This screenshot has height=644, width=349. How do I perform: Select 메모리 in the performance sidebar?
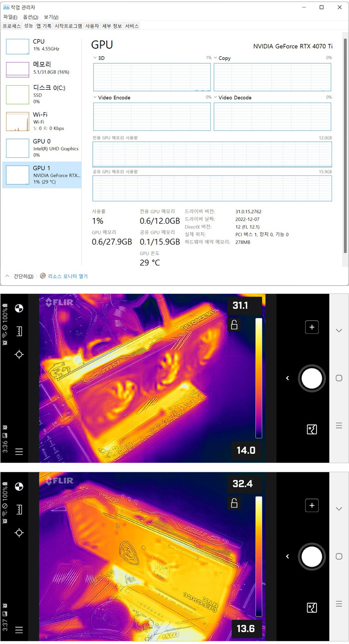click(42, 69)
